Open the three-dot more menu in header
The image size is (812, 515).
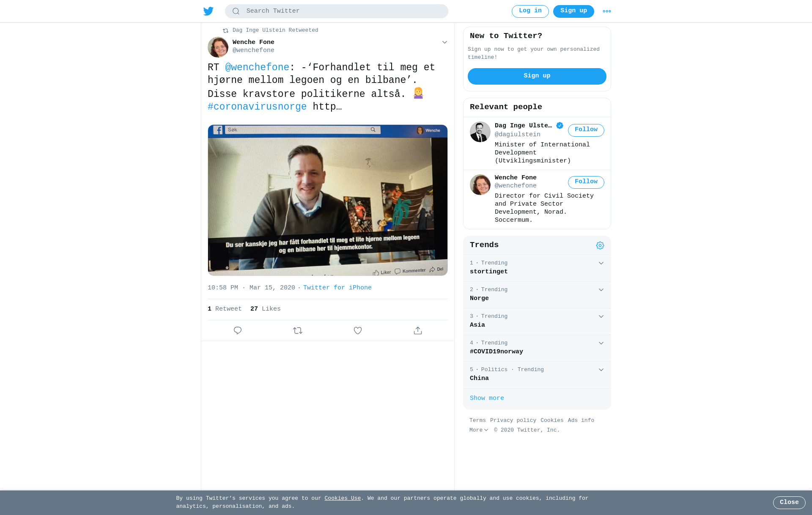point(607,11)
